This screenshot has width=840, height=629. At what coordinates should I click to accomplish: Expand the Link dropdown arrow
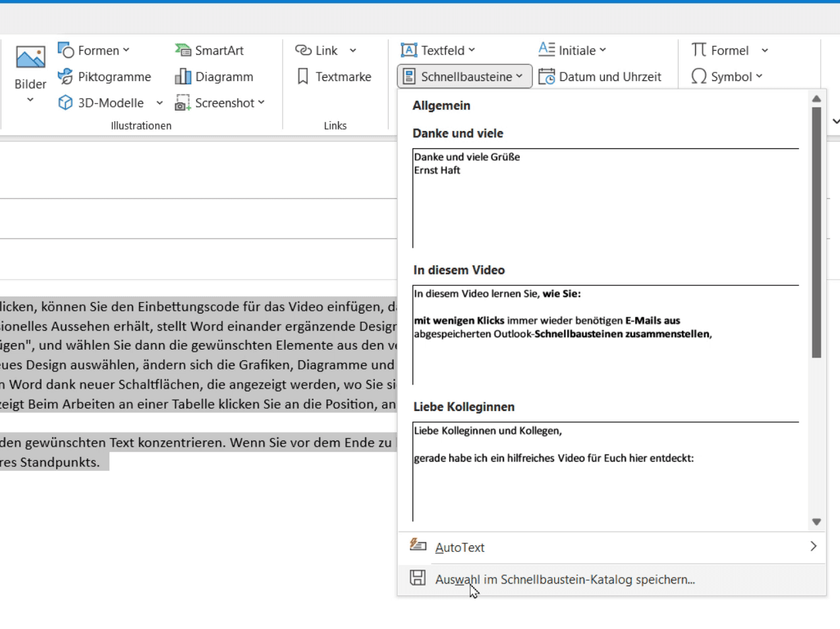point(353,51)
